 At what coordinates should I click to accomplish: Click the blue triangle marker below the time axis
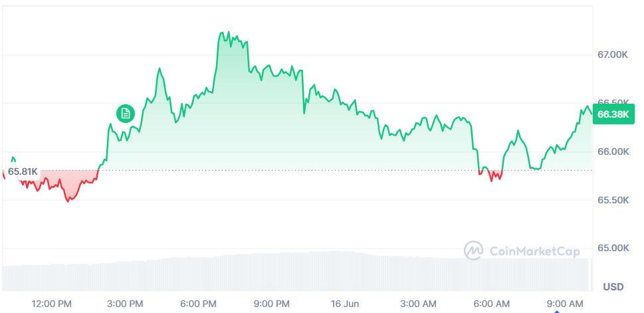click(557, 312)
